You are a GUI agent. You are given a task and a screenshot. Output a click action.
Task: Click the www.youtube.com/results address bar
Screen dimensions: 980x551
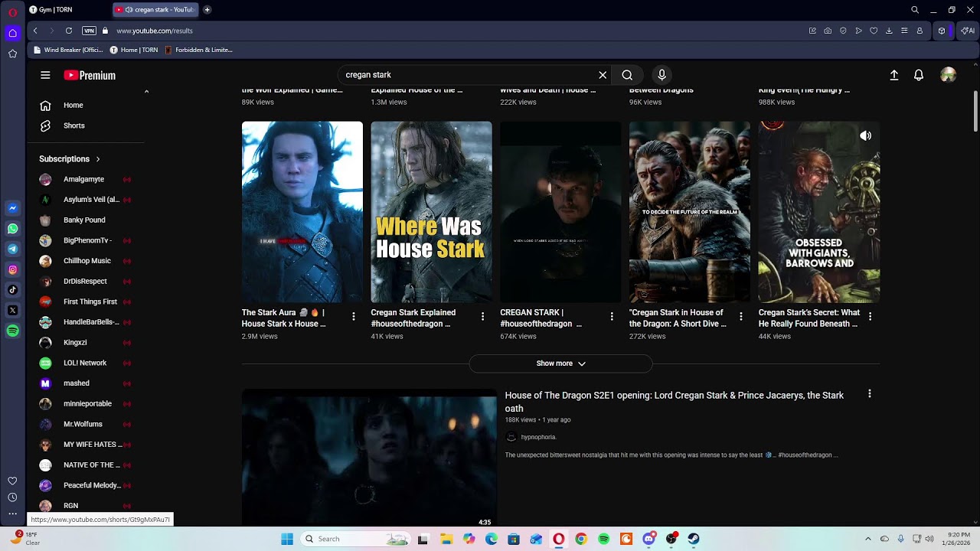pos(155,31)
